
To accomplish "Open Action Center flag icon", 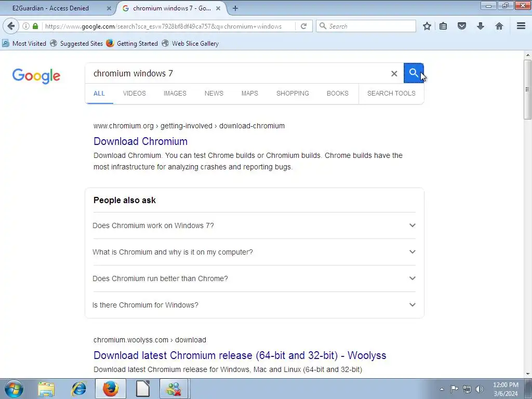I will tap(454, 389).
